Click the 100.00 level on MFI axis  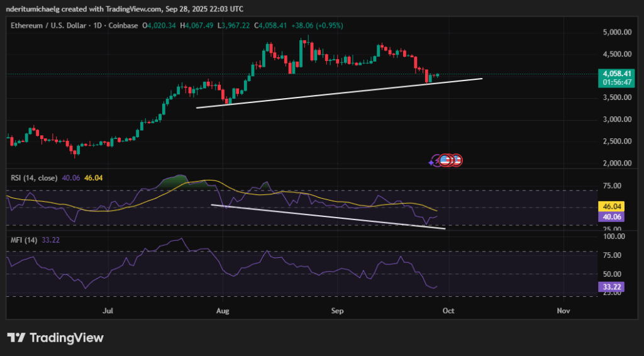[614, 236]
